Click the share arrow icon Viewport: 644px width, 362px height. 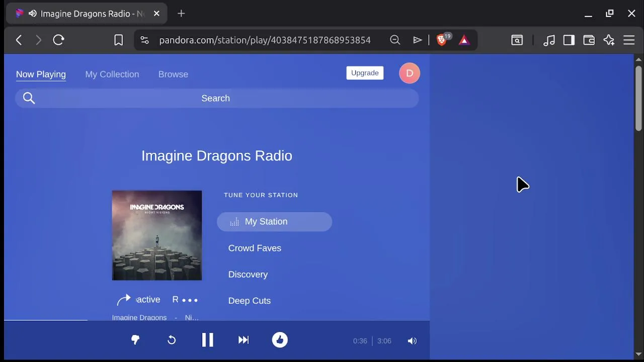click(124, 300)
